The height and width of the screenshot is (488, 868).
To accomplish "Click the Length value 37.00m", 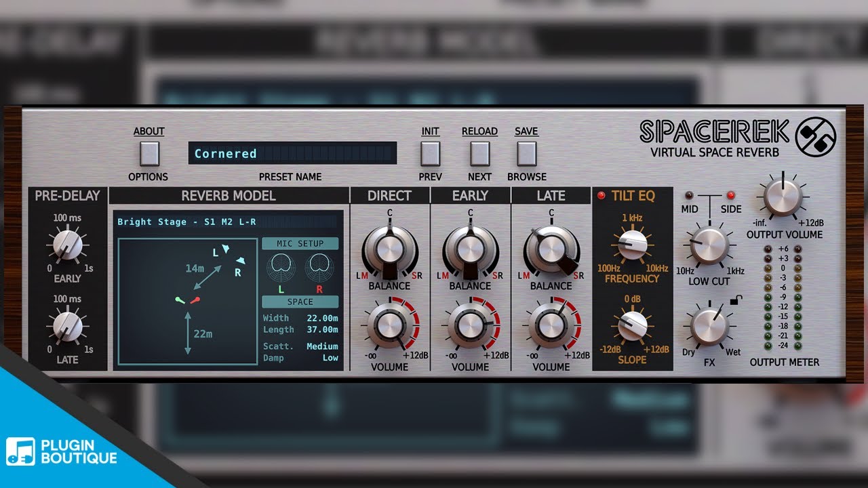I will pos(322,329).
